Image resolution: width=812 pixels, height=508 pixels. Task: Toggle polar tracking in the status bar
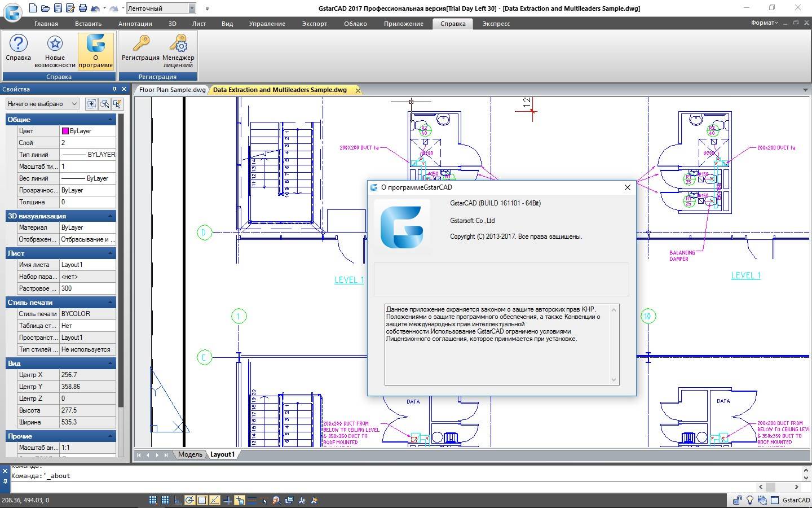190,500
